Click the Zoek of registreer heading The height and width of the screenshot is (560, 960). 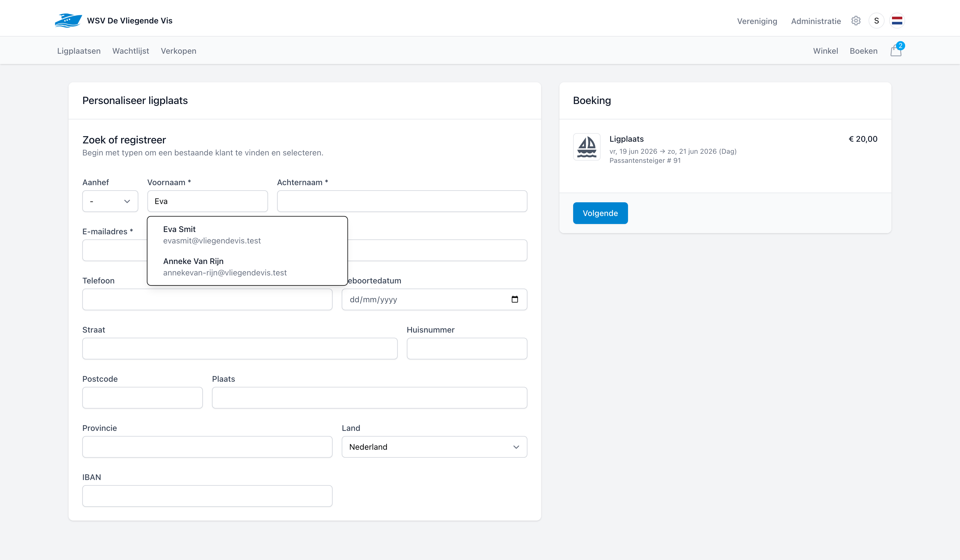point(124,140)
